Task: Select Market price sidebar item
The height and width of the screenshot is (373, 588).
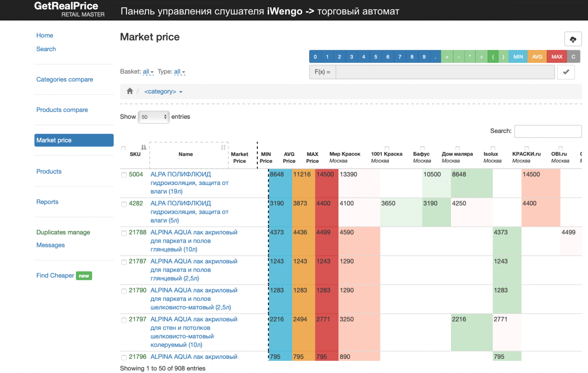Action: coord(74,140)
